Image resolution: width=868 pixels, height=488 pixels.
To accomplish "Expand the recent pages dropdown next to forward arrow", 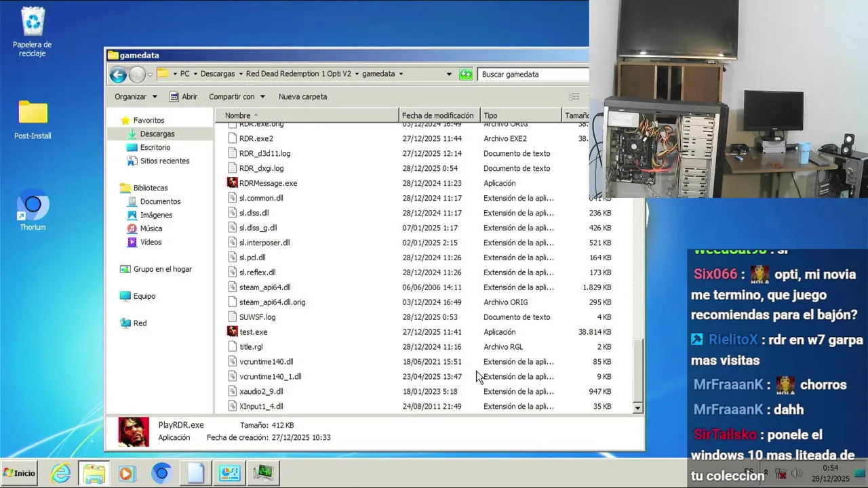I will [x=150, y=75].
